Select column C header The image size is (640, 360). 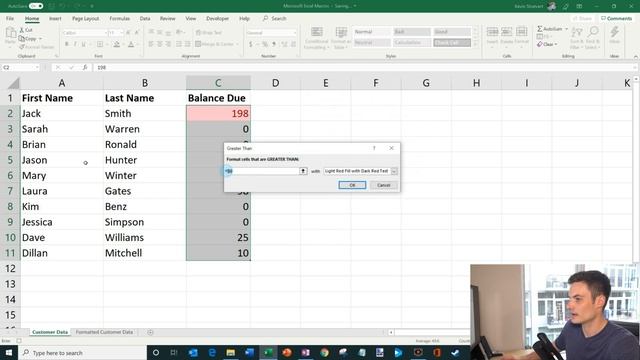(x=218, y=83)
